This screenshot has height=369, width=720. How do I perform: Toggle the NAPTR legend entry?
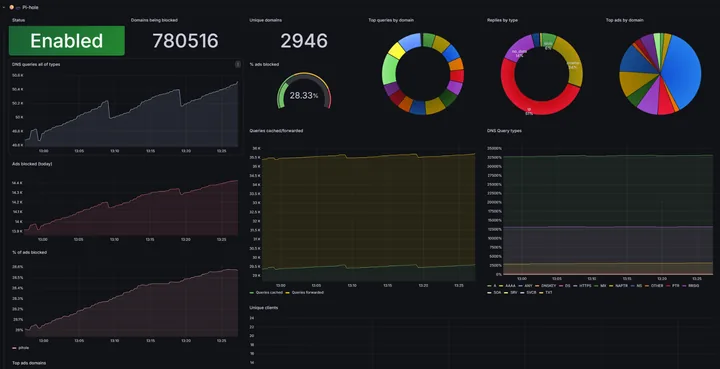619,286
